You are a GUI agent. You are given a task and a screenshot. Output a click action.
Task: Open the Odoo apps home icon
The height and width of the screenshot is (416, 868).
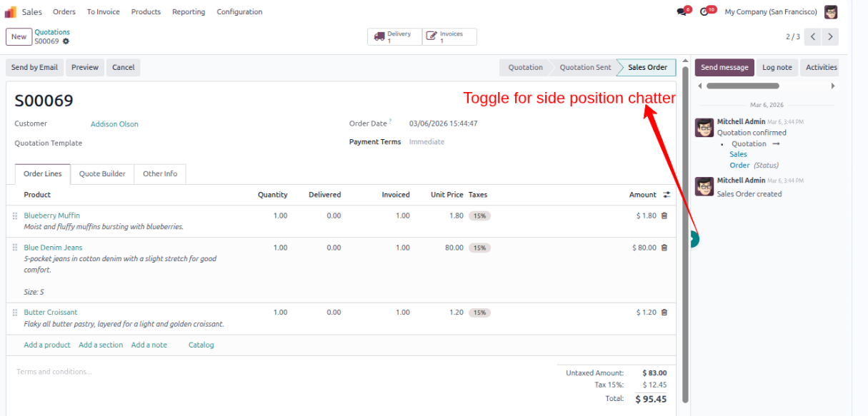(x=11, y=11)
